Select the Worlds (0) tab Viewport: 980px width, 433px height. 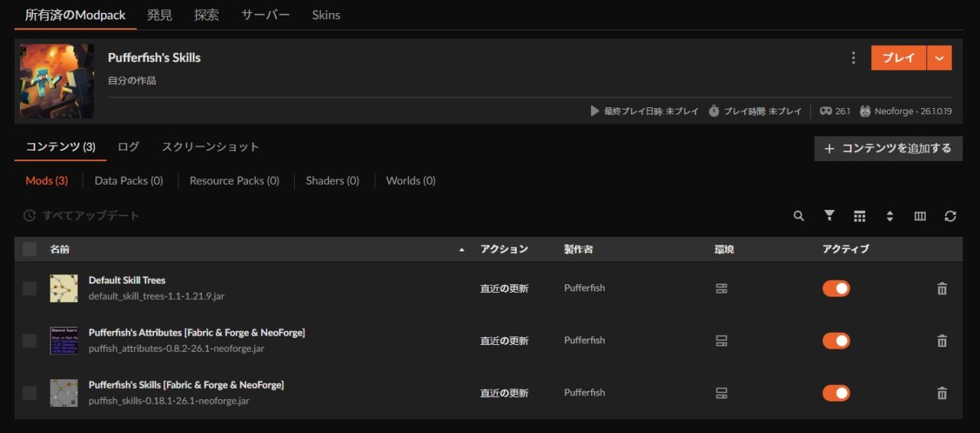click(410, 181)
